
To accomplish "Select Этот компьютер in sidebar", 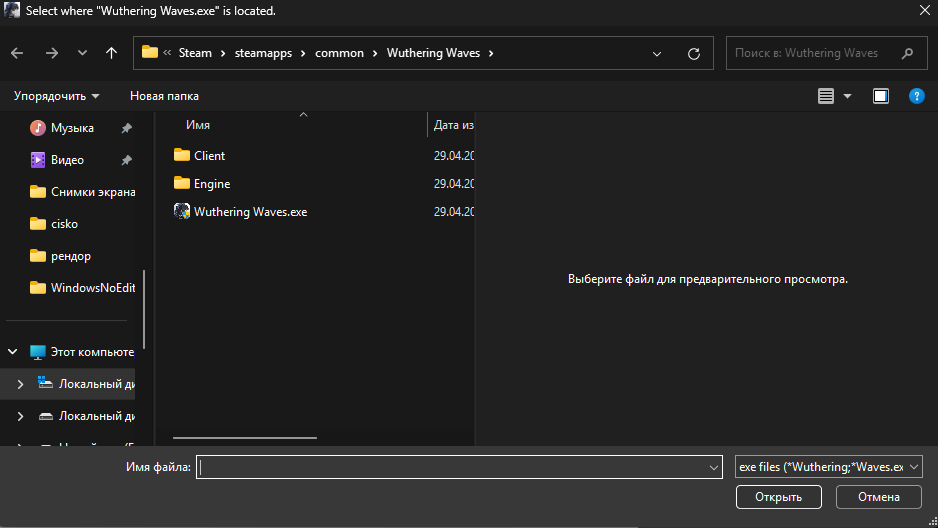I will tap(83, 352).
